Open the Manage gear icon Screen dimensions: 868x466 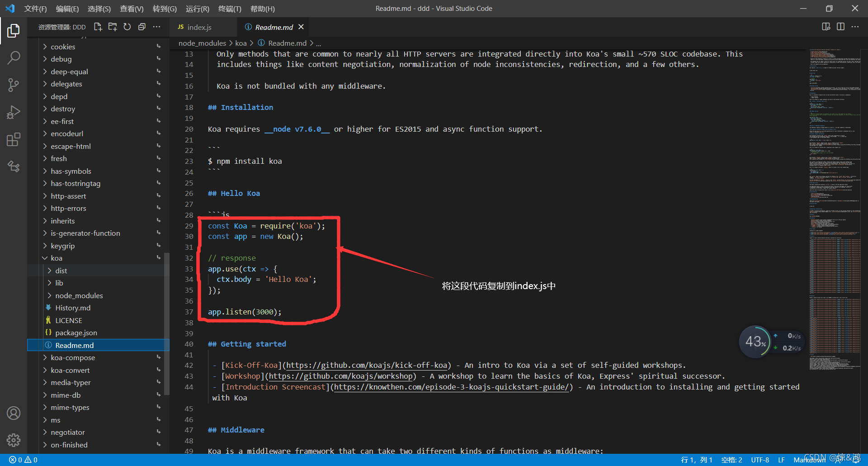point(14,440)
